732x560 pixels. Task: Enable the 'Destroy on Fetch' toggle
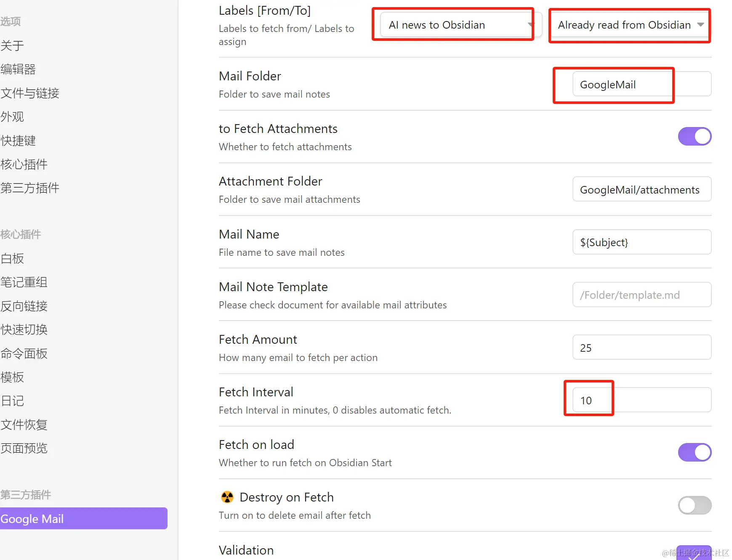pos(695,505)
